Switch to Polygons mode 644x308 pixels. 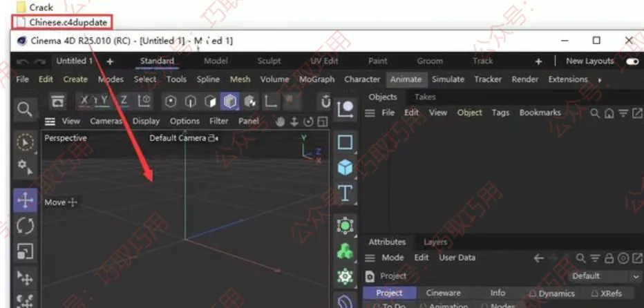(x=210, y=101)
